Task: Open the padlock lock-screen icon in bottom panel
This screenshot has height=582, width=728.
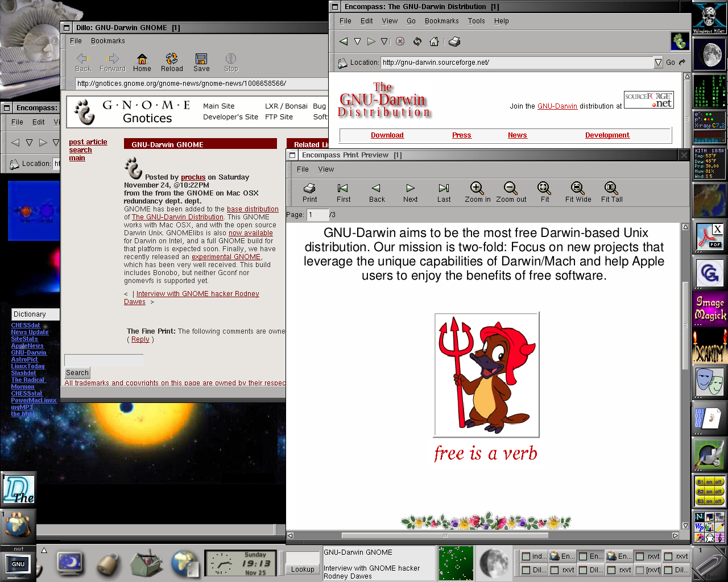Action: [107, 564]
